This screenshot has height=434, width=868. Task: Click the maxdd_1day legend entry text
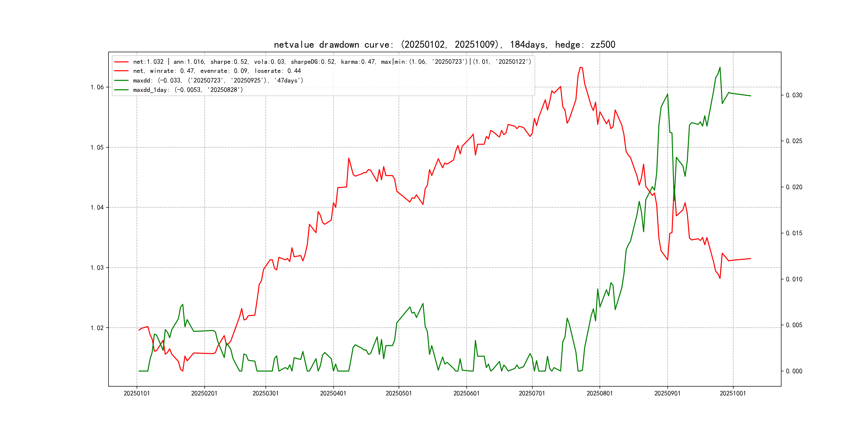coord(188,90)
